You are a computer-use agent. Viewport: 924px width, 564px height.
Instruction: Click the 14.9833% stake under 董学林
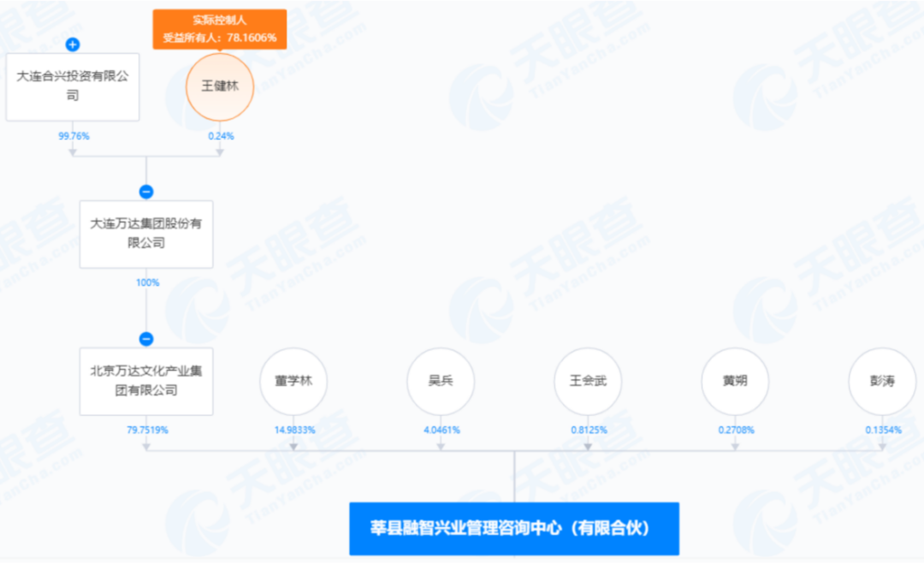pos(293,430)
